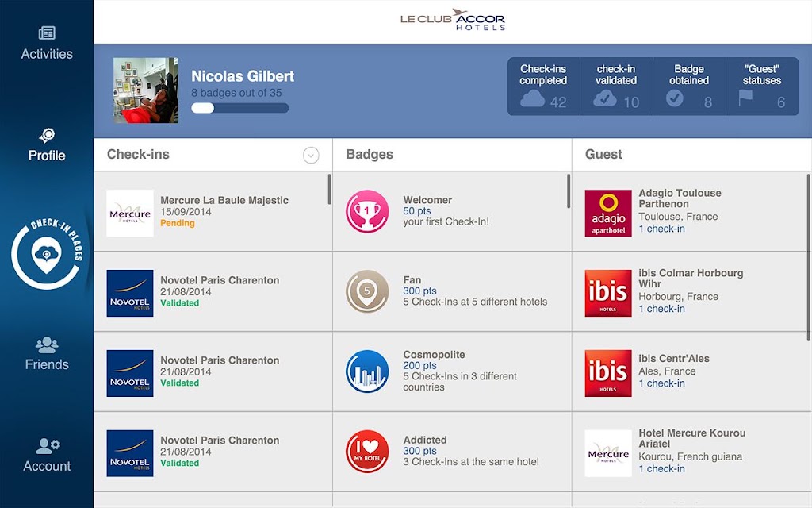Screen dimensions: 812x508
Task: Open Nicolas Gilbert's profile photo
Action: [x=146, y=90]
